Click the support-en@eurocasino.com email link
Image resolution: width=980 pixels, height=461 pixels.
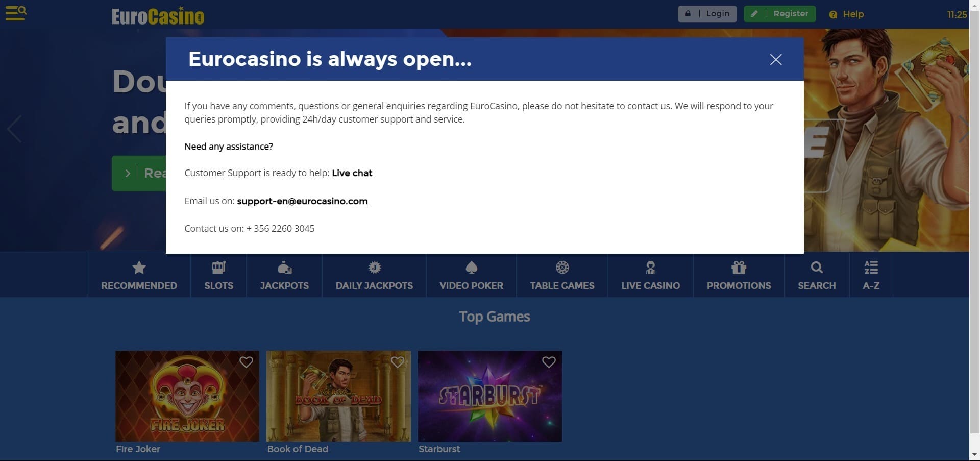click(302, 201)
